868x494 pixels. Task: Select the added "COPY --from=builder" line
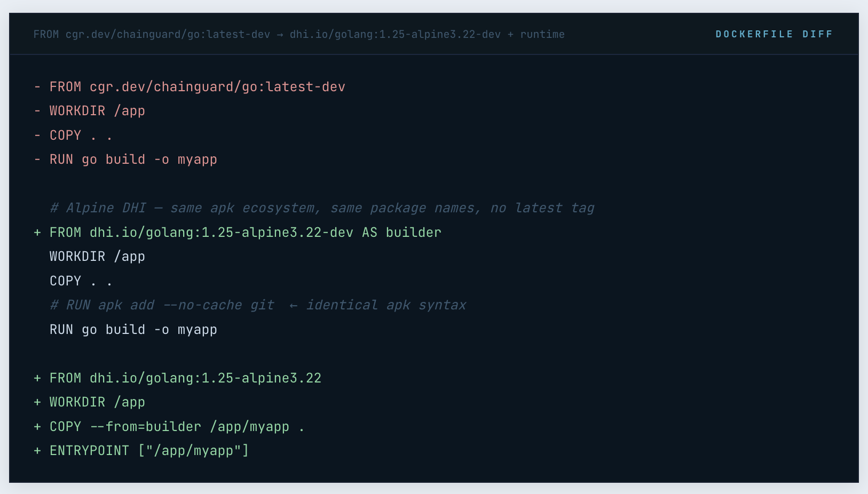click(177, 427)
